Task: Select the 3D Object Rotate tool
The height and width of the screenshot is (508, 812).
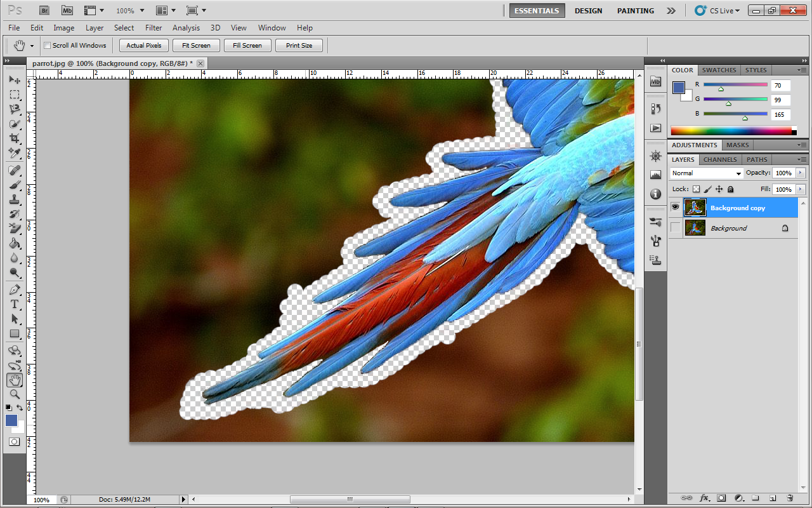Action: pos(15,351)
